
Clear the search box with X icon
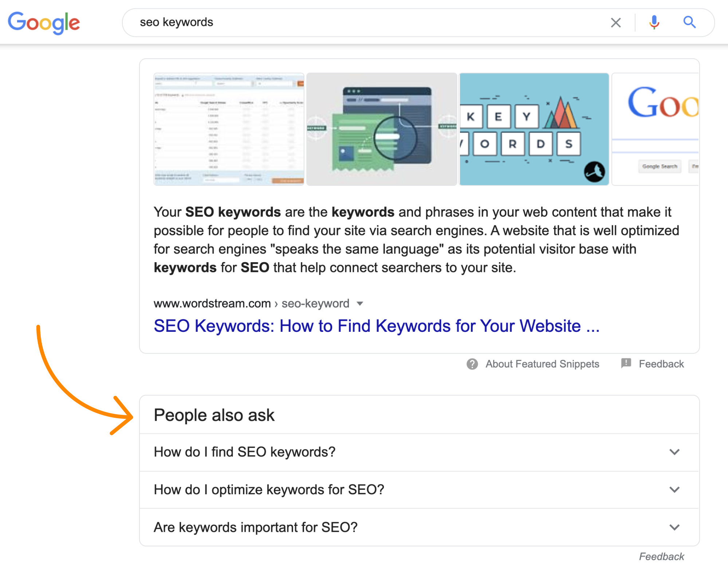[x=615, y=23]
